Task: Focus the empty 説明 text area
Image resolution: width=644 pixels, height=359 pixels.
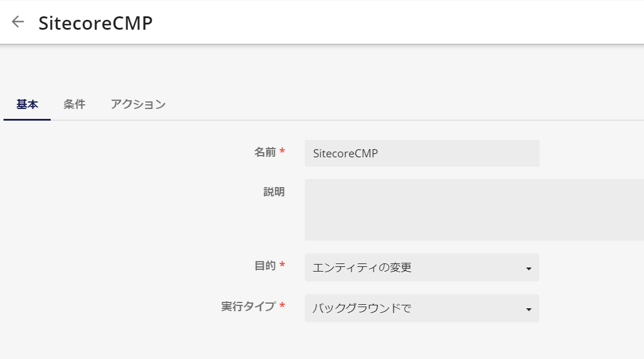Action: 474,209
